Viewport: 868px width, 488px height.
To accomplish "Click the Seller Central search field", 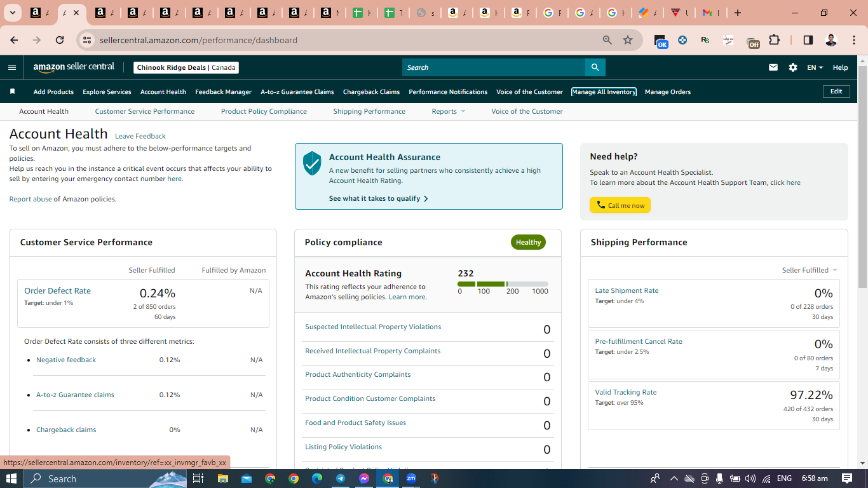I will (494, 67).
